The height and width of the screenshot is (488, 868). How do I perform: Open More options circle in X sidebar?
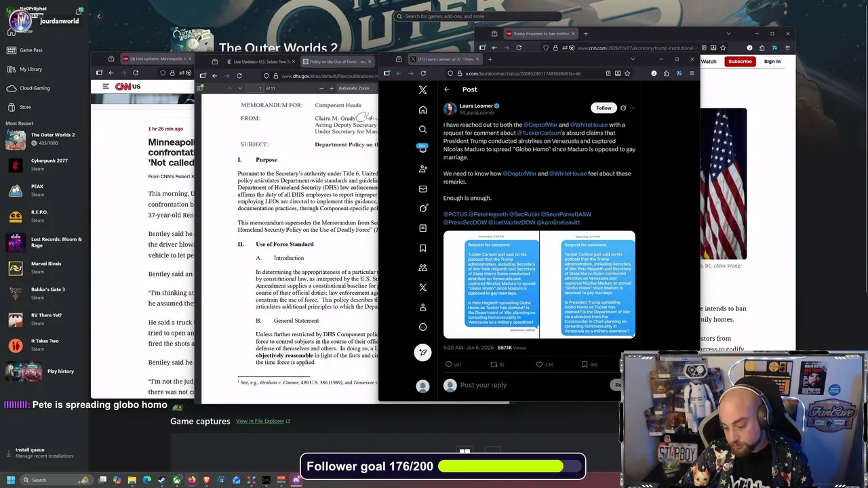click(x=422, y=327)
